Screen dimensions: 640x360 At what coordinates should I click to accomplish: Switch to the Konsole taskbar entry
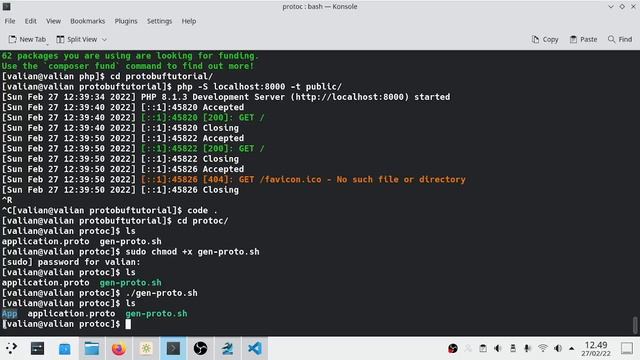(x=173, y=348)
